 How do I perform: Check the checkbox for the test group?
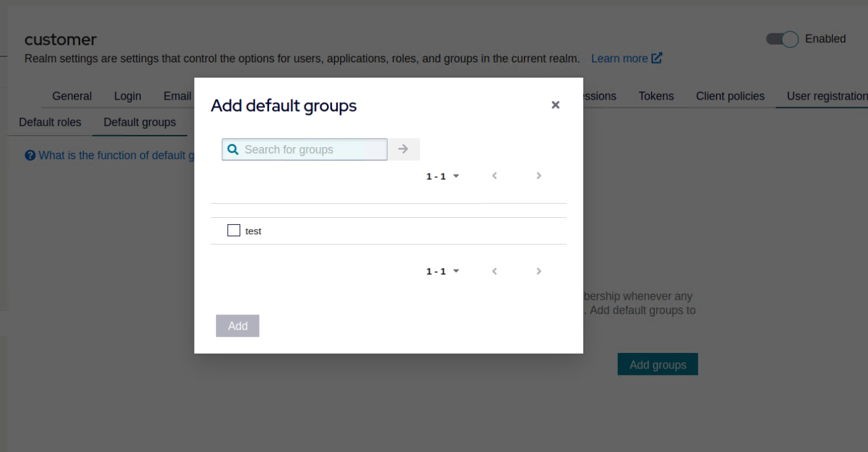[234, 230]
